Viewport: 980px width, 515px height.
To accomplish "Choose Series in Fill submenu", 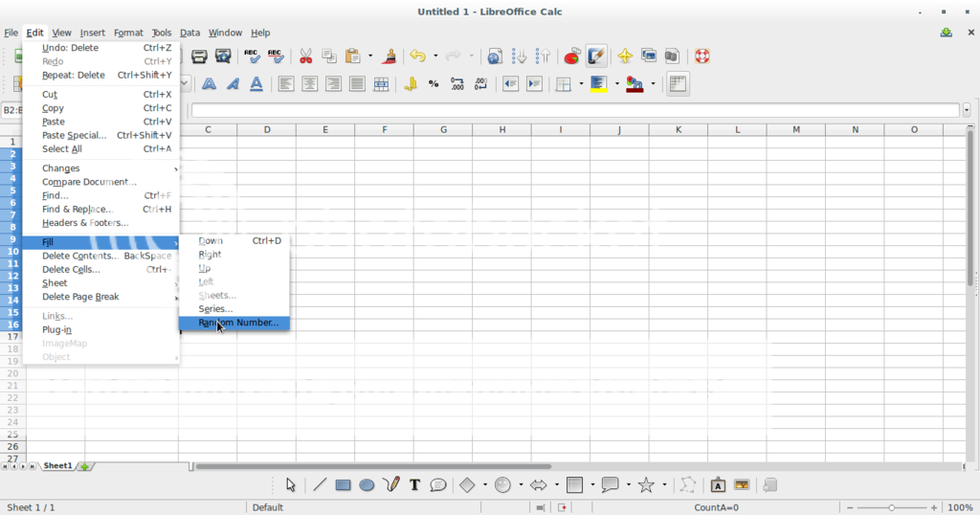I will 234,309.
